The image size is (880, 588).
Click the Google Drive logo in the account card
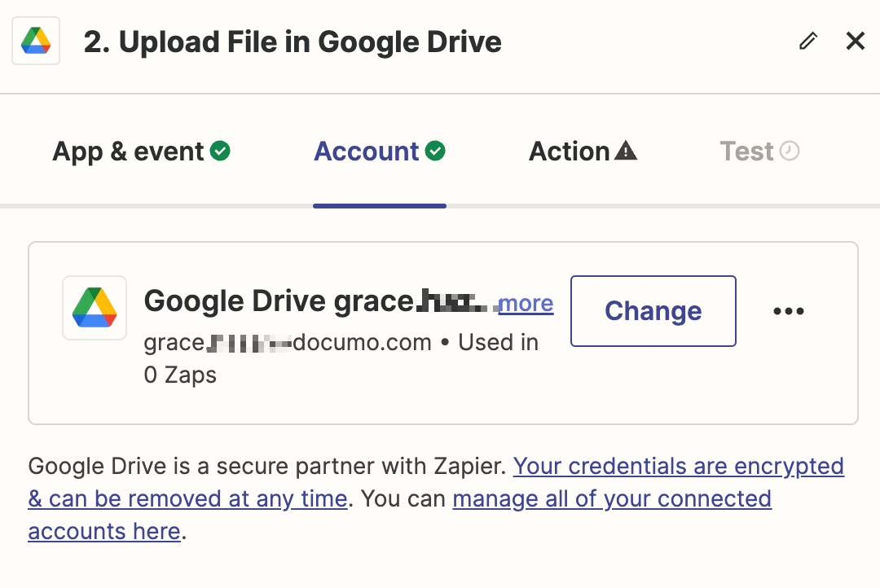[x=95, y=308]
